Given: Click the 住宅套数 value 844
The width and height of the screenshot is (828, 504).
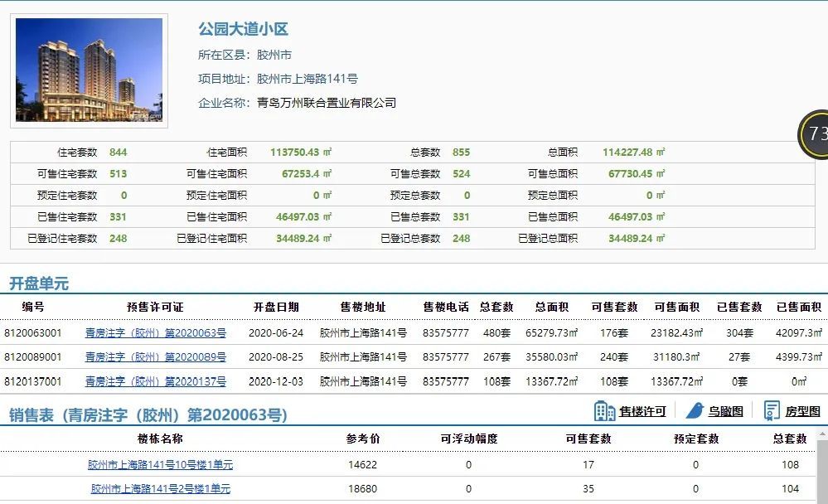Looking at the screenshot, I should click(x=119, y=153).
